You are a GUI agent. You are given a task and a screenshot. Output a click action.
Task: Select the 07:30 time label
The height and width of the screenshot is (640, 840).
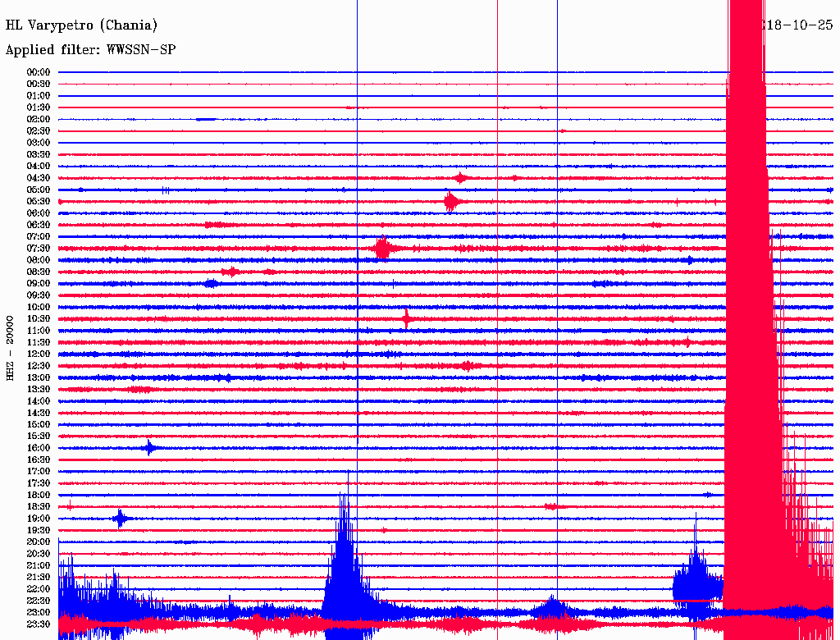coord(39,248)
